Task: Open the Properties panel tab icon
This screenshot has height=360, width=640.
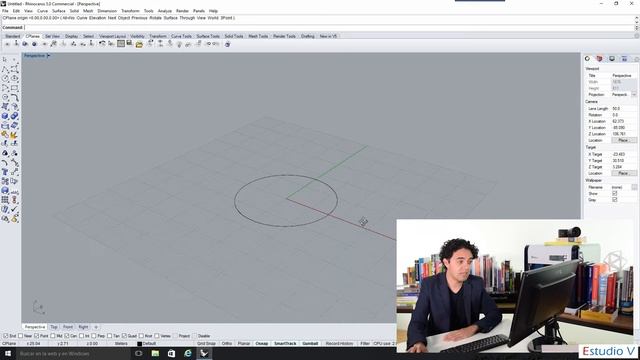Action: pos(587,59)
